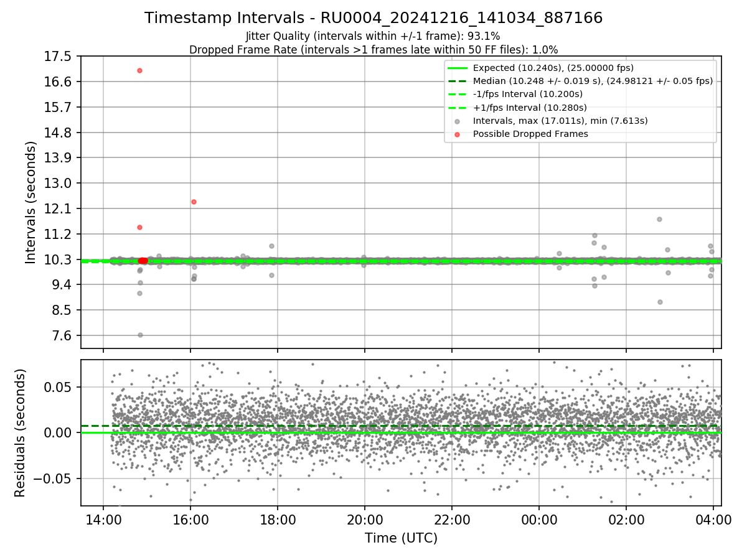Click the gray interval dot near 11.7 seconds
Image resolution: width=747 pixels, height=560 pixels.
659,219
